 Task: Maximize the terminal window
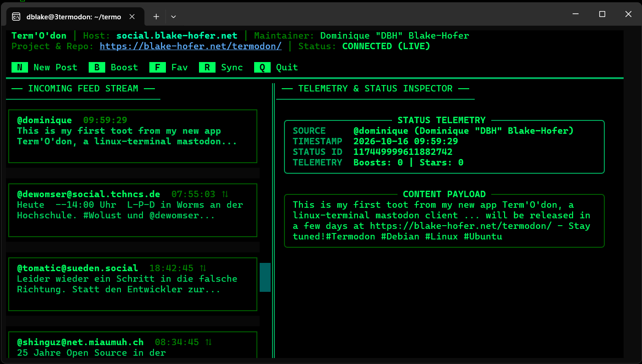tap(602, 14)
